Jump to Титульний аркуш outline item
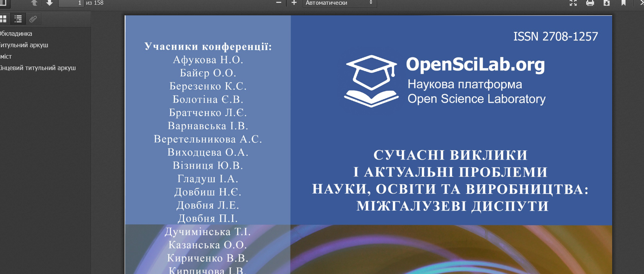 pyautogui.click(x=24, y=45)
